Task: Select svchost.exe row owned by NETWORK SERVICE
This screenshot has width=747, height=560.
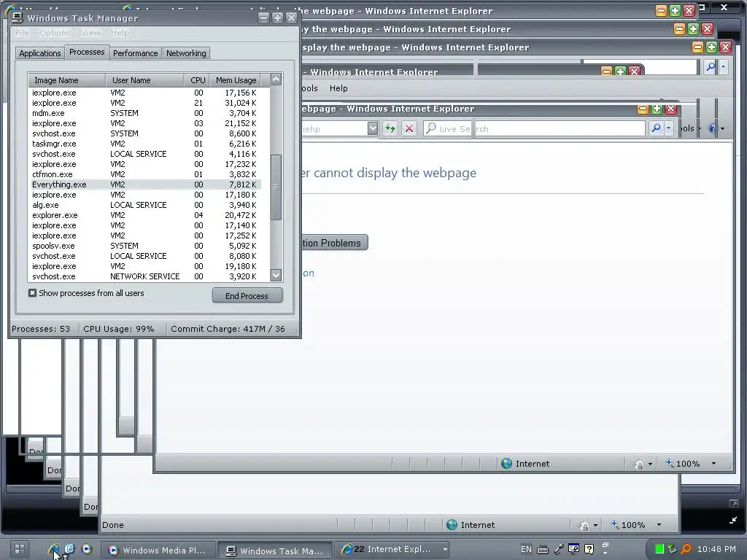Action: (x=145, y=276)
